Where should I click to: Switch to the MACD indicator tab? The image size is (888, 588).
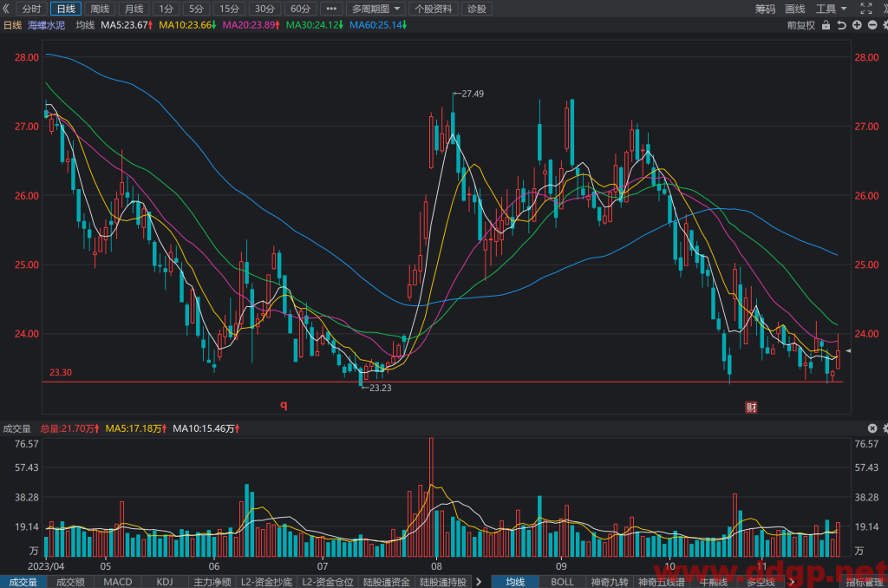[x=118, y=582]
